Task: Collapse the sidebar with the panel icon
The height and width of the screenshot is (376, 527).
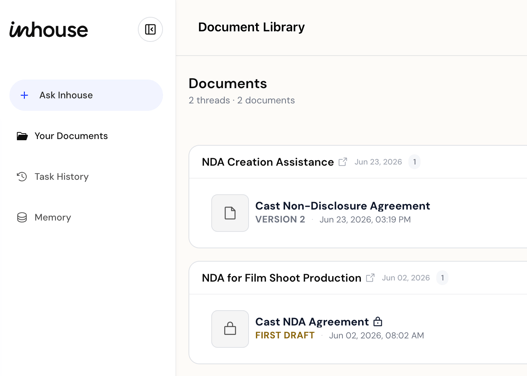Action: click(x=150, y=30)
